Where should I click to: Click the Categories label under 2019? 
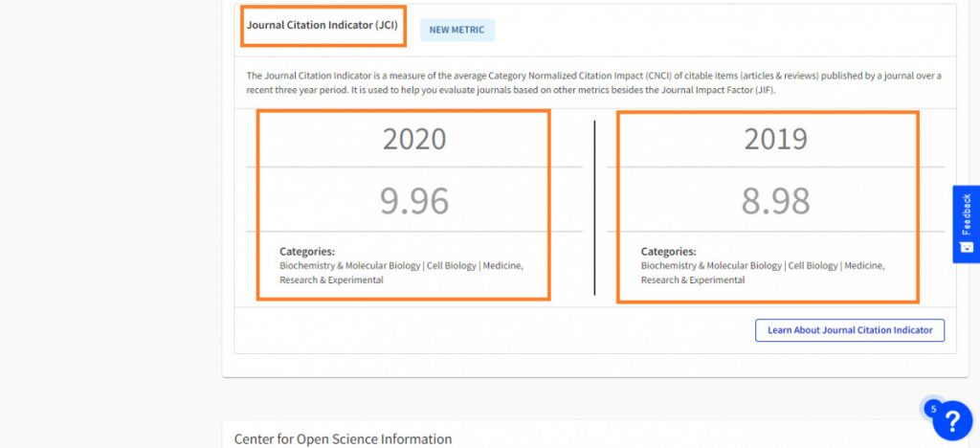[x=668, y=252]
